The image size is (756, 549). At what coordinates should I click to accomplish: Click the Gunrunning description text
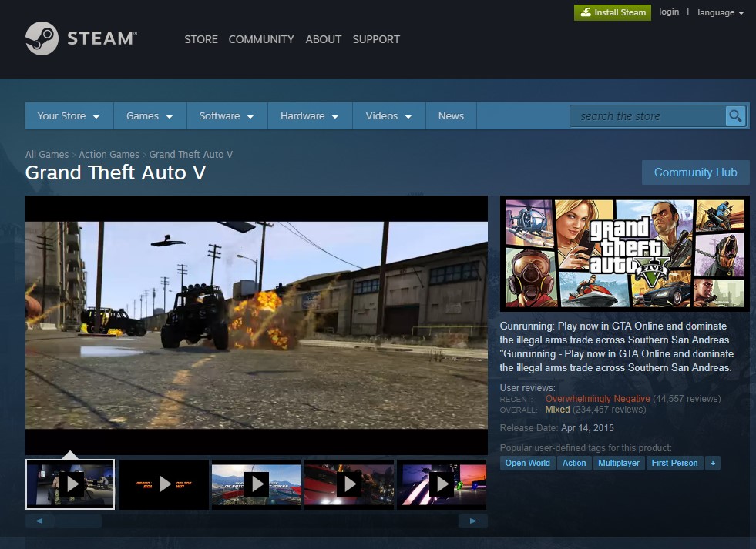(x=617, y=346)
